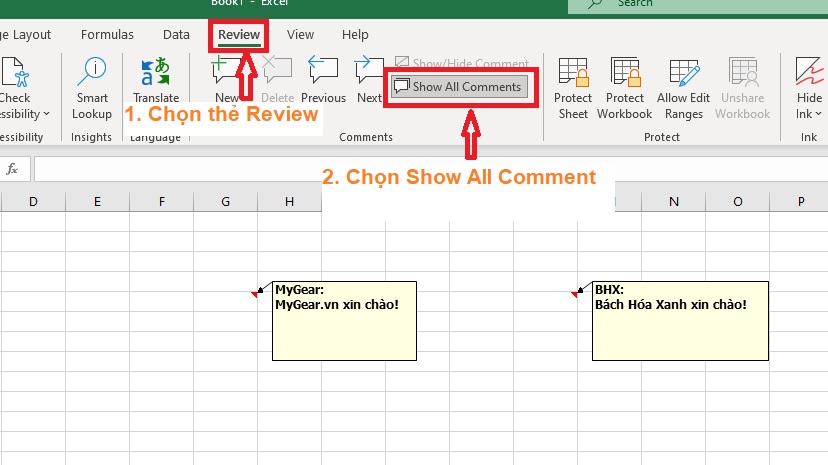
Task: Select column E header
Action: [x=97, y=202]
